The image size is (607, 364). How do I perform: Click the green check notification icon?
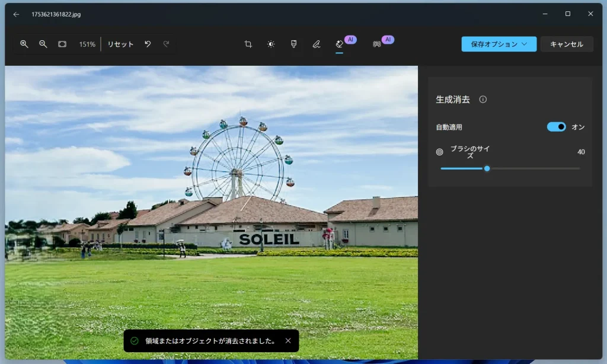click(x=135, y=341)
